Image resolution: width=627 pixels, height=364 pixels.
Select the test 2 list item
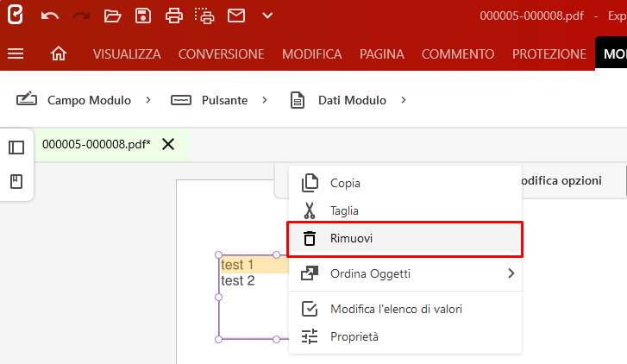point(238,281)
